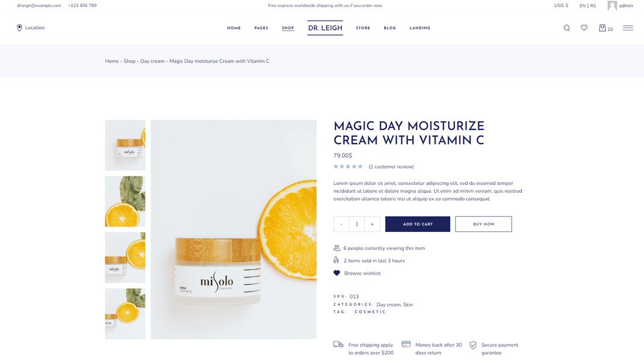The image size is (644, 363).
Task: Go to BLOG menu item
Action: coord(390,28)
